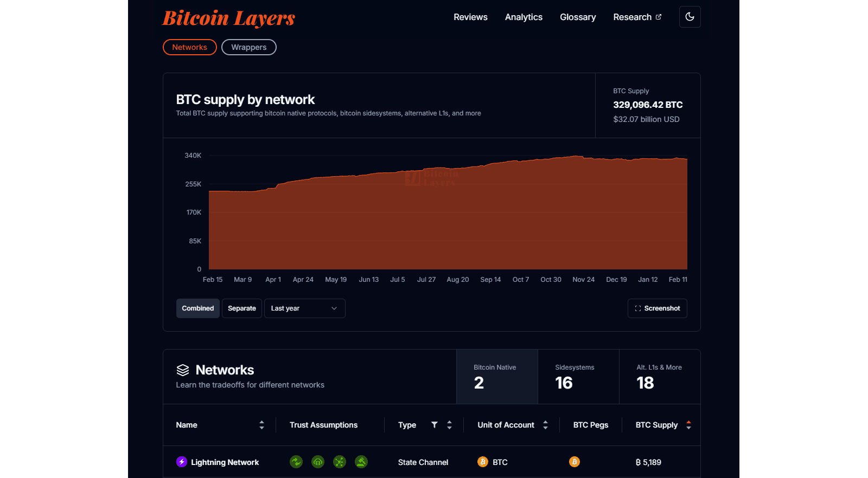
Task: Click first green trust assumption icon
Action: (x=296, y=462)
